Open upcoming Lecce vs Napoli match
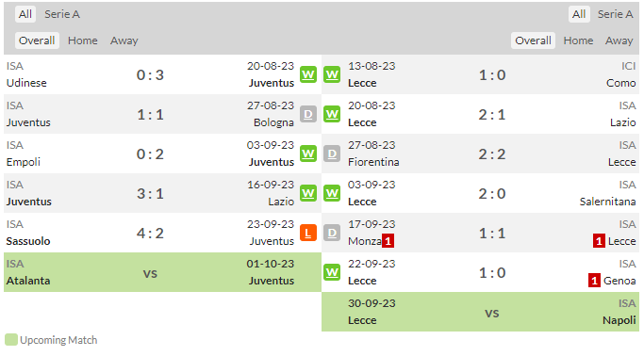This screenshot has width=644, height=356. (x=480, y=312)
